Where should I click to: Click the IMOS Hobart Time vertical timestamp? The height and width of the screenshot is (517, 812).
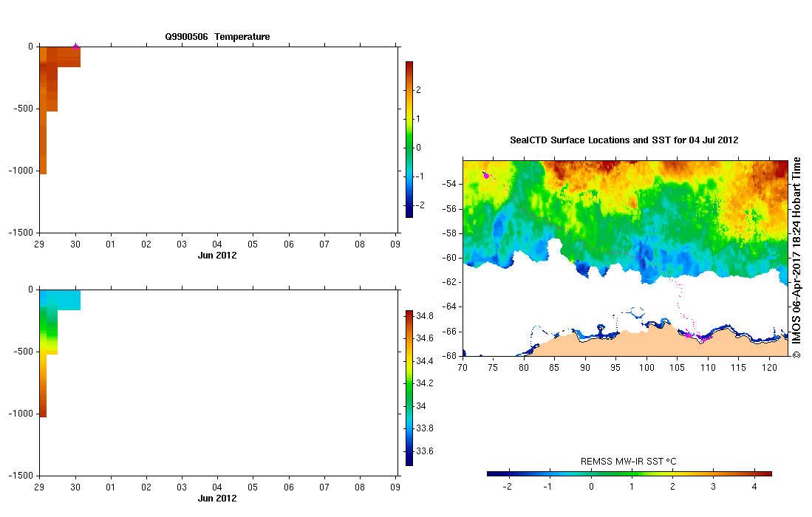click(796, 258)
